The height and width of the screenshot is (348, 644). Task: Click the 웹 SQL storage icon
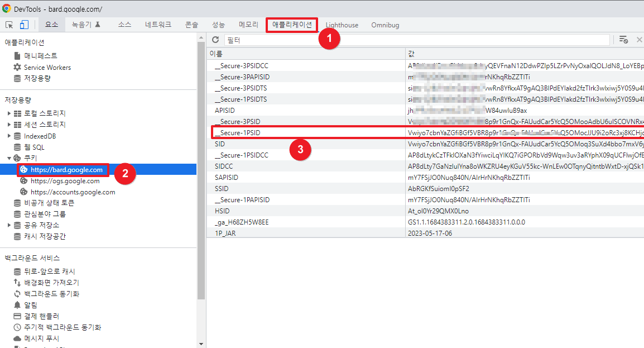pos(17,147)
